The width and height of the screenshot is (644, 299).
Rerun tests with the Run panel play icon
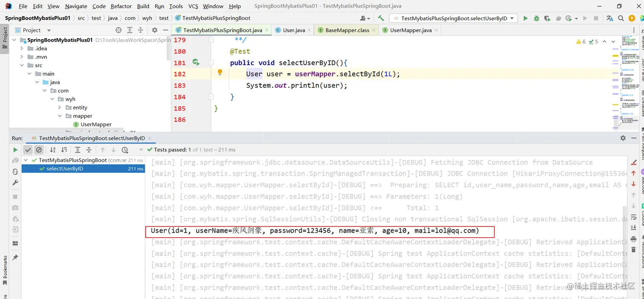[15, 150]
